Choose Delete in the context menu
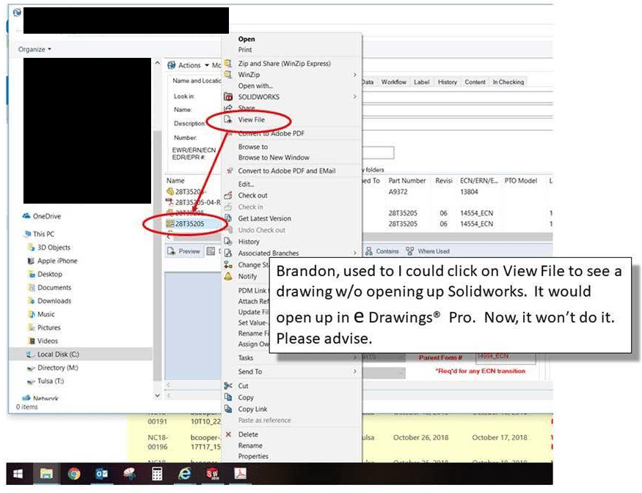The image size is (642, 493). pyautogui.click(x=248, y=434)
